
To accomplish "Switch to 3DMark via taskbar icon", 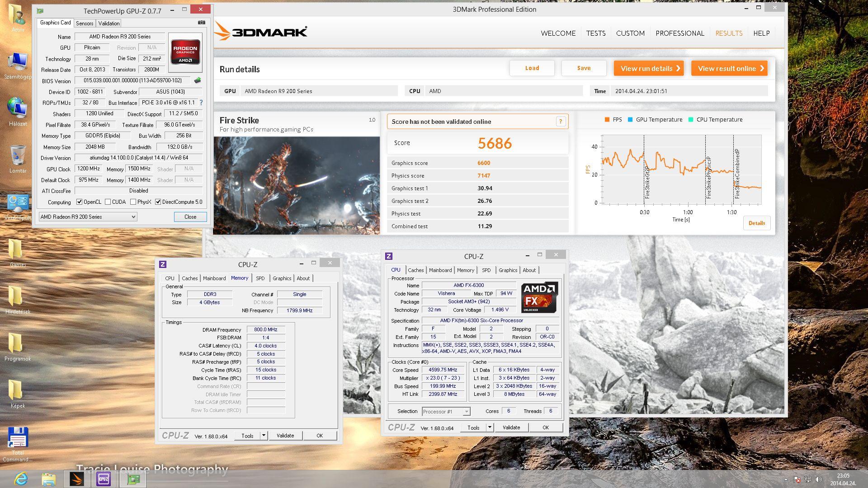I will 76,479.
